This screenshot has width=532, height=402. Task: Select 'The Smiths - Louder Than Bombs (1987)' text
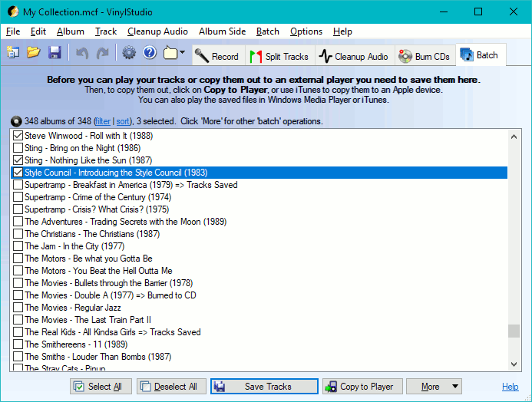[x=98, y=357]
